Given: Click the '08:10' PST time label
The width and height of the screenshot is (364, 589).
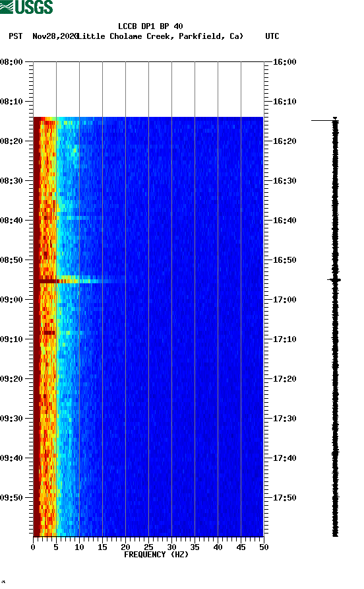Looking at the screenshot, I should [x=11, y=102].
